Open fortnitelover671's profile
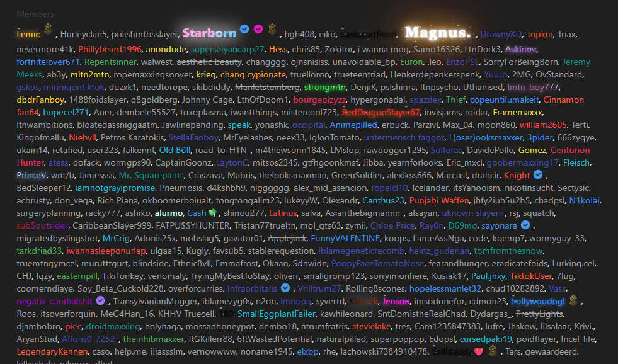This screenshot has width=618, height=364. point(48,62)
